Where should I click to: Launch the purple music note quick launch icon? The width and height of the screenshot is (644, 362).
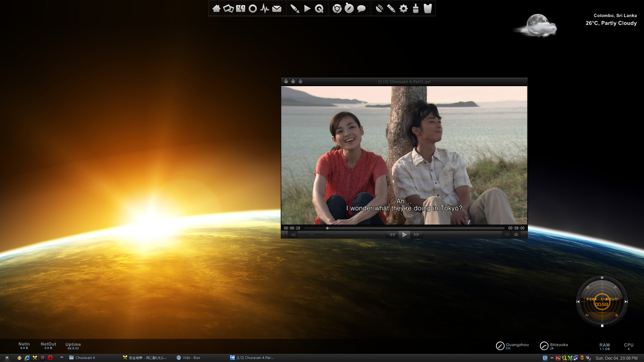[x=43, y=358]
